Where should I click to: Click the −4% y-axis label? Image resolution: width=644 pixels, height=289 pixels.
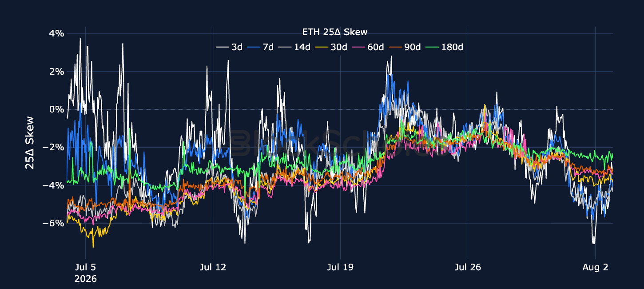pos(53,185)
